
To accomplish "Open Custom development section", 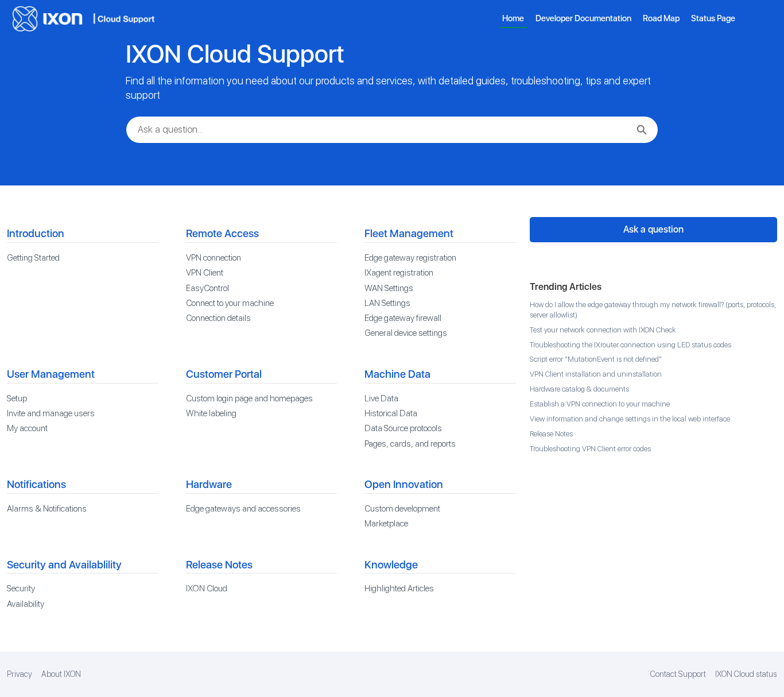I will pyautogui.click(x=402, y=509).
